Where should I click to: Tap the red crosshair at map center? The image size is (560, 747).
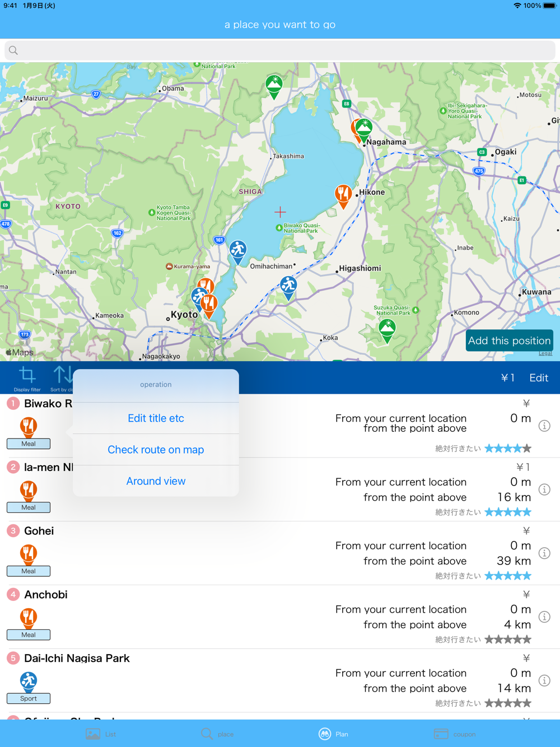(280, 212)
